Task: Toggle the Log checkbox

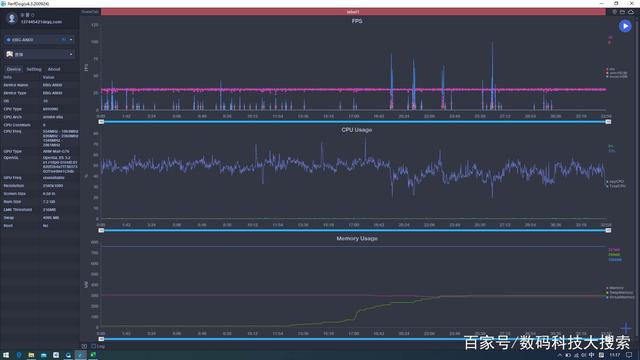Action: coord(93,346)
